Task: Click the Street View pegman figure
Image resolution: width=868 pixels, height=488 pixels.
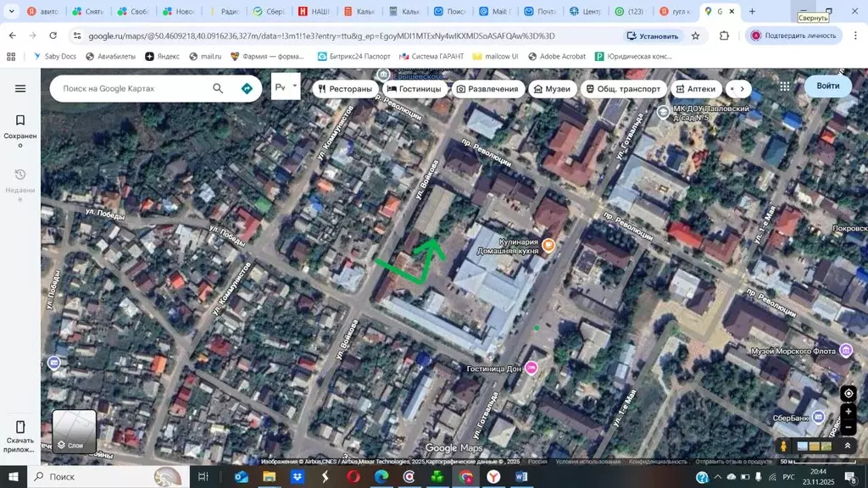Action: 782,445
